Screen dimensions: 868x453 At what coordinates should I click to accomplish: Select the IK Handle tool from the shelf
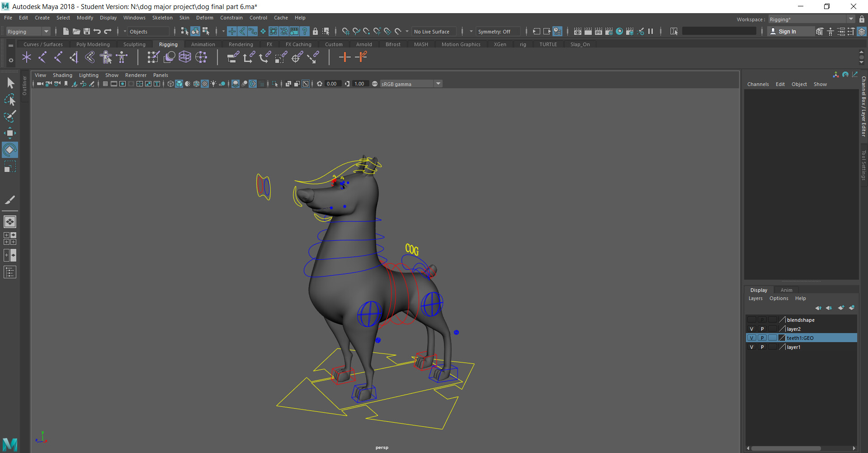[42, 57]
